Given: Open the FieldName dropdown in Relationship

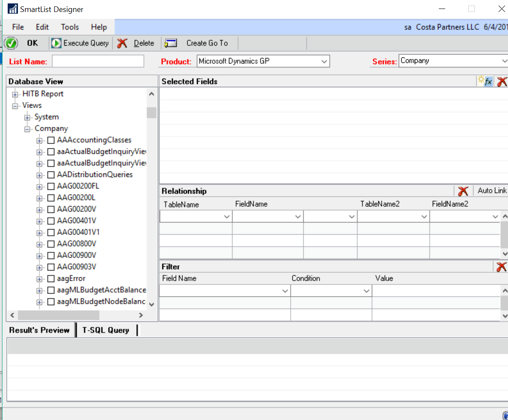Looking at the screenshot, I should (x=298, y=217).
